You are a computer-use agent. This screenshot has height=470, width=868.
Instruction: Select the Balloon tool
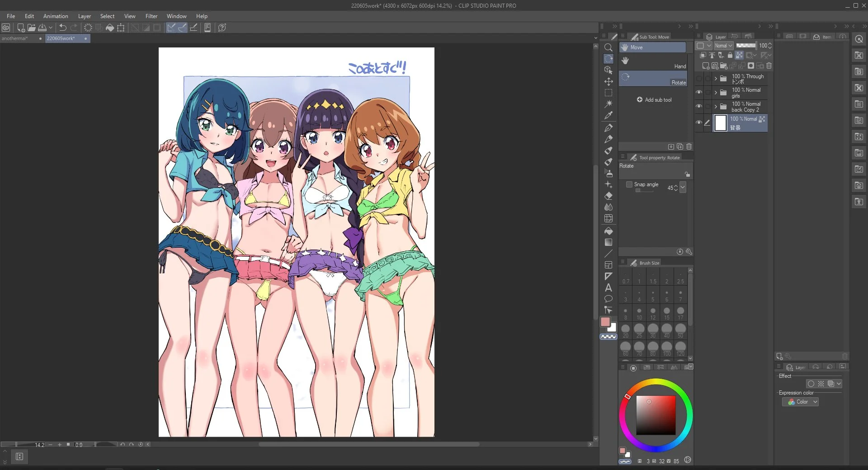609,299
